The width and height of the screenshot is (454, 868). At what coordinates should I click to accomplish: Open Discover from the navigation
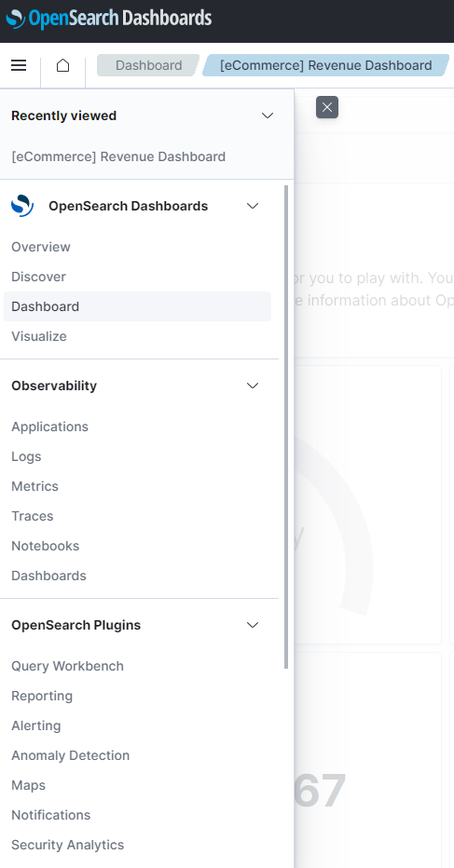click(x=39, y=277)
